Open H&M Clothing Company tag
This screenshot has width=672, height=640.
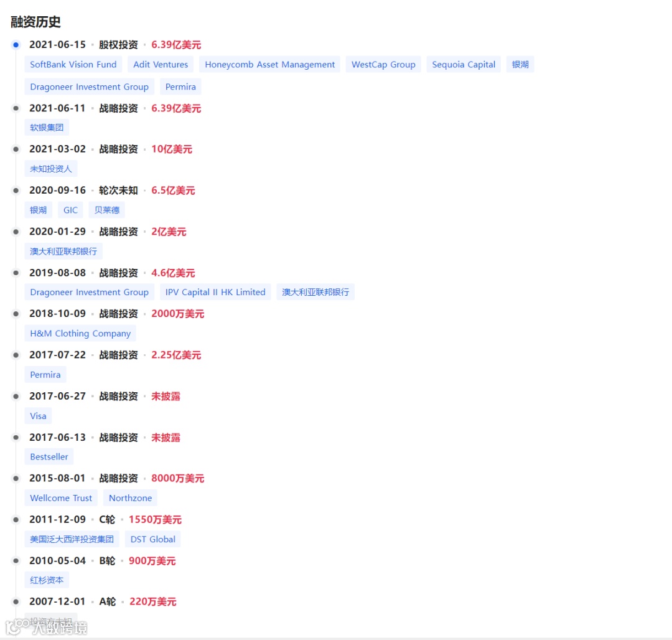[80, 333]
